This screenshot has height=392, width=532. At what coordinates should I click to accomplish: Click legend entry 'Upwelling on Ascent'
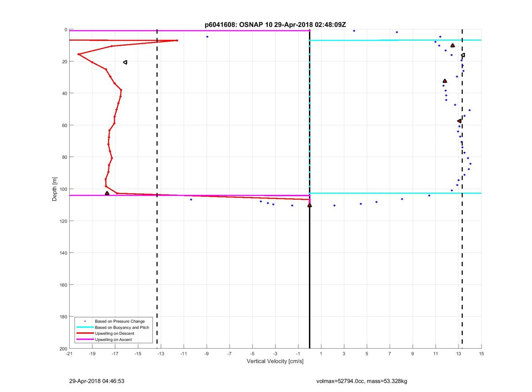[113, 340]
